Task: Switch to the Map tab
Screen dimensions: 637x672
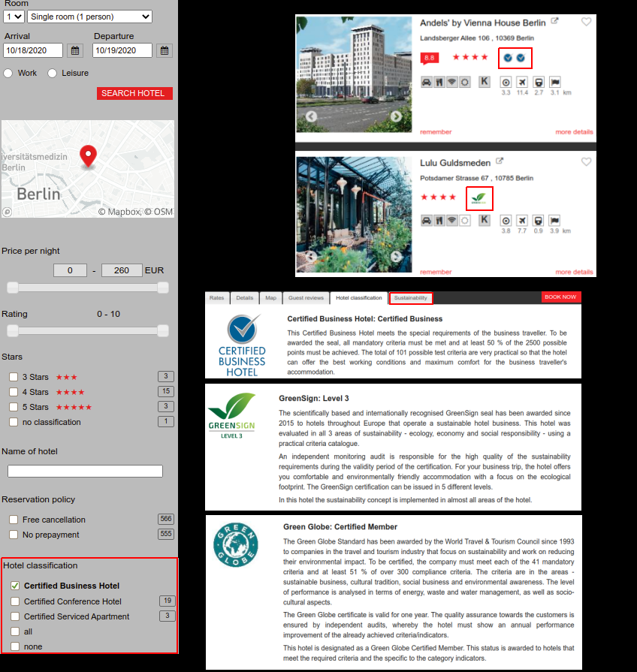Action: point(271,298)
